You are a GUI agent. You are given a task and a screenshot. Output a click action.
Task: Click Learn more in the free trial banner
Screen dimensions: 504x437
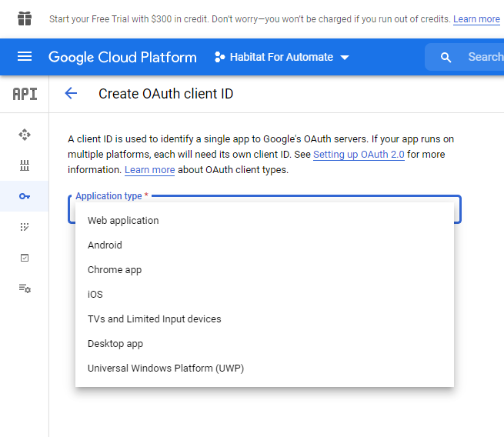click(476, 19)
